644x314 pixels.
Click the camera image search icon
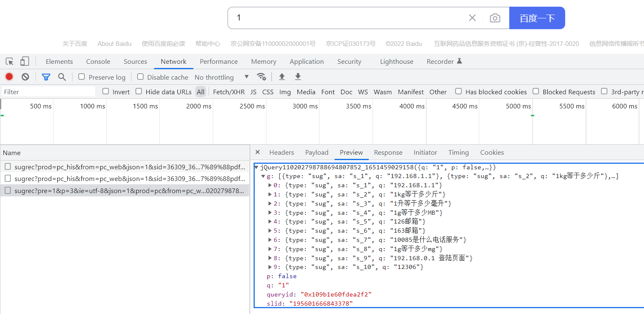[x=495, y=18]
